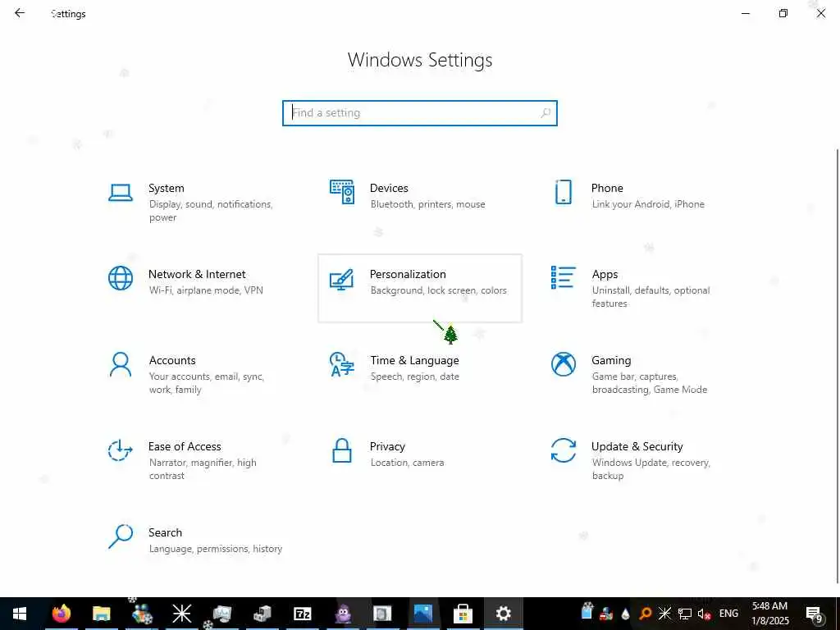Open the Ease of Access icon
This screenshot has height=630, width=840.
(121, 450)
